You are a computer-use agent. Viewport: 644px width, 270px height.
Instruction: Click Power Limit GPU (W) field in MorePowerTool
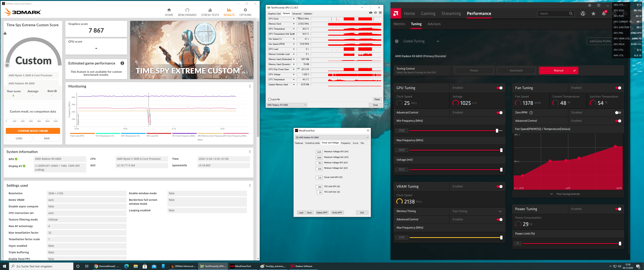(x=319, y=178)
